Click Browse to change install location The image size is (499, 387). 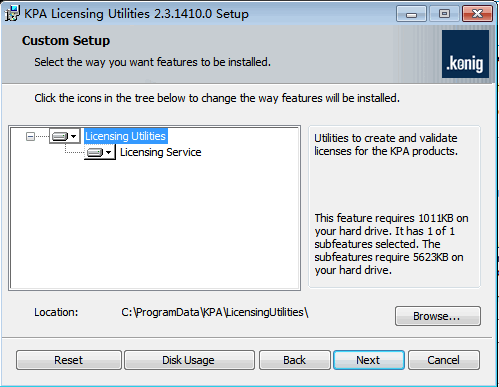(x=438, y=316)
